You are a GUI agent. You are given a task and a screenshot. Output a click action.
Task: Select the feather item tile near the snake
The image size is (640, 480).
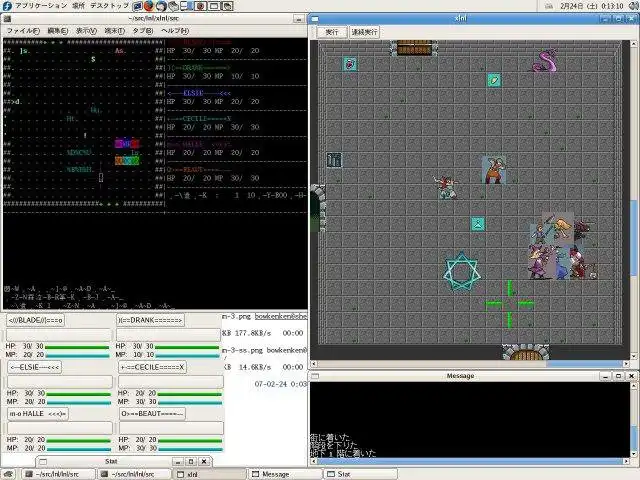494,80
